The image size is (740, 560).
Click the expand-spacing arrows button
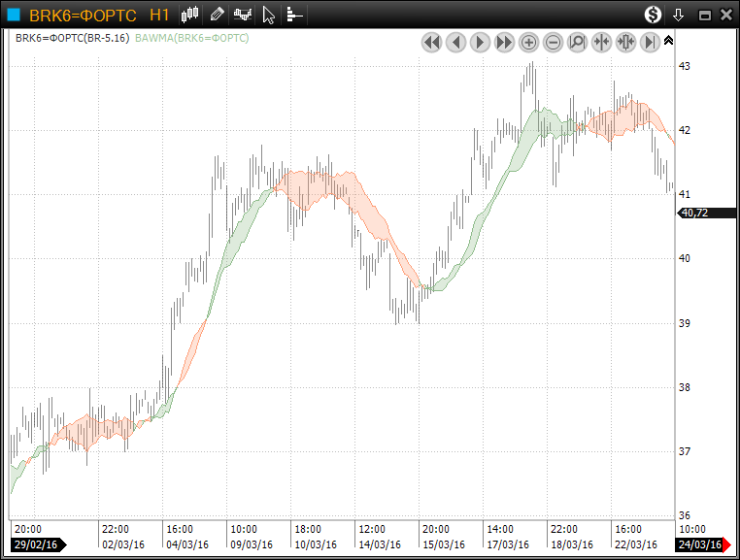click(x=625, y=42)
